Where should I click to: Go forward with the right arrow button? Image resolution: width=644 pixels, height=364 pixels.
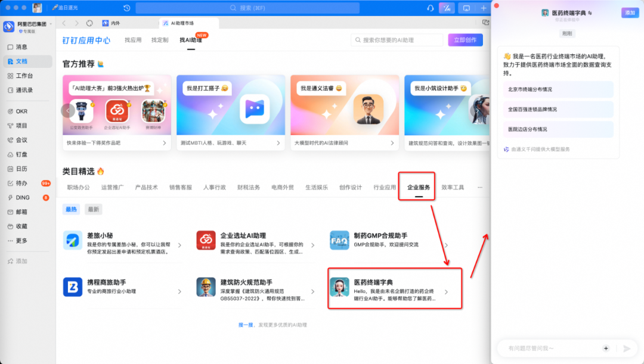(77, 23)
